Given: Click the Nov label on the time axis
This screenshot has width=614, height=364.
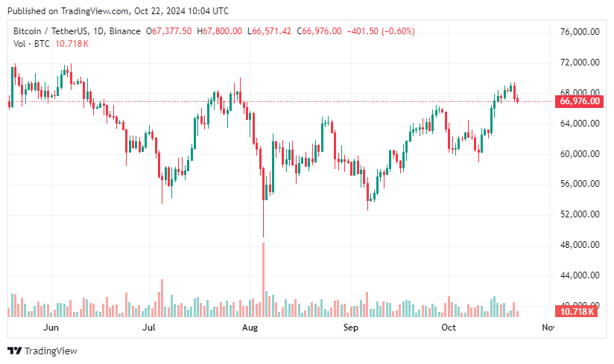Looking at the screenshot, I should [548, 327].
